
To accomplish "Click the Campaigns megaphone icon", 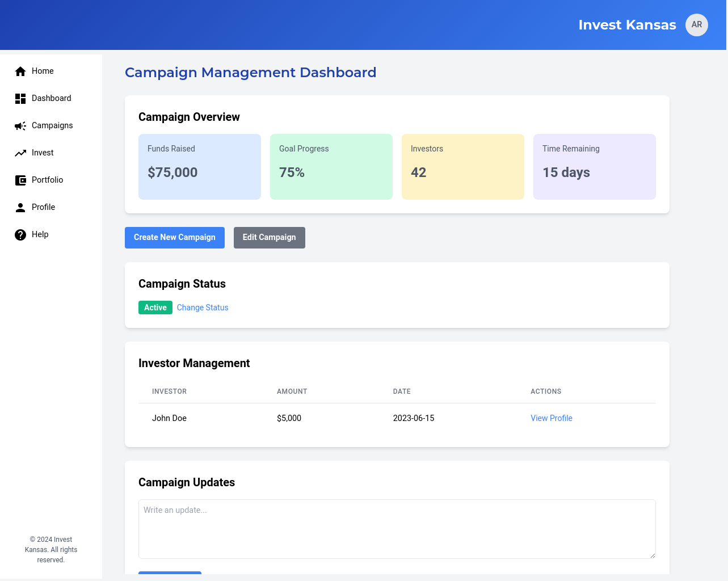I will (20, 126).
